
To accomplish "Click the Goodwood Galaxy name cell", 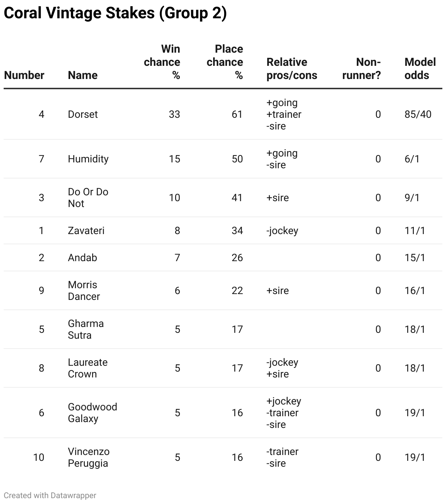I will click(92, 413).
